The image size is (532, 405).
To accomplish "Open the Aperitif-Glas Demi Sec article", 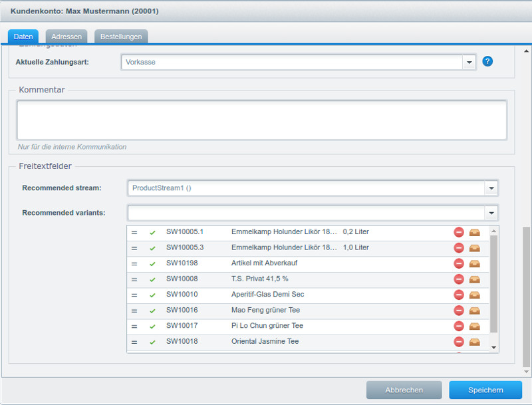I will (x=474, y=295).
